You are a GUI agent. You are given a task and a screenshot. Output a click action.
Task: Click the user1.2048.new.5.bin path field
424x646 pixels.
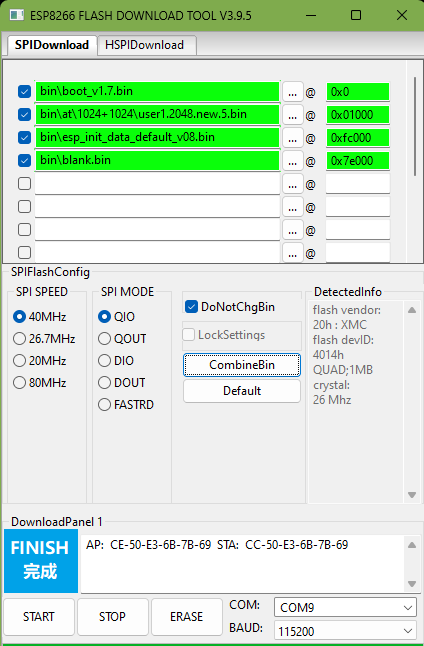(x=157, y=115)
